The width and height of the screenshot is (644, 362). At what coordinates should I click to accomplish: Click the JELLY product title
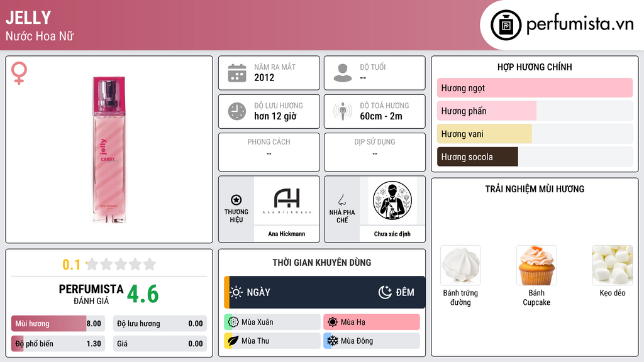point(28,18)
